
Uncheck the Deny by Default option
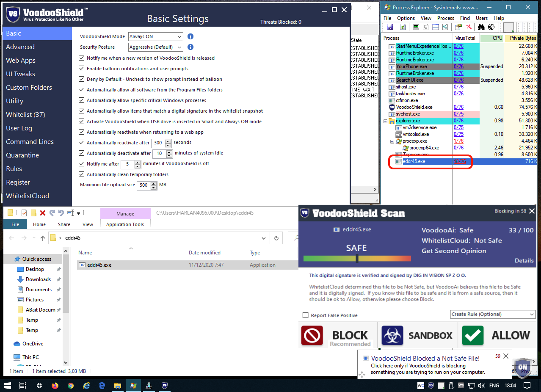(82, 79)
